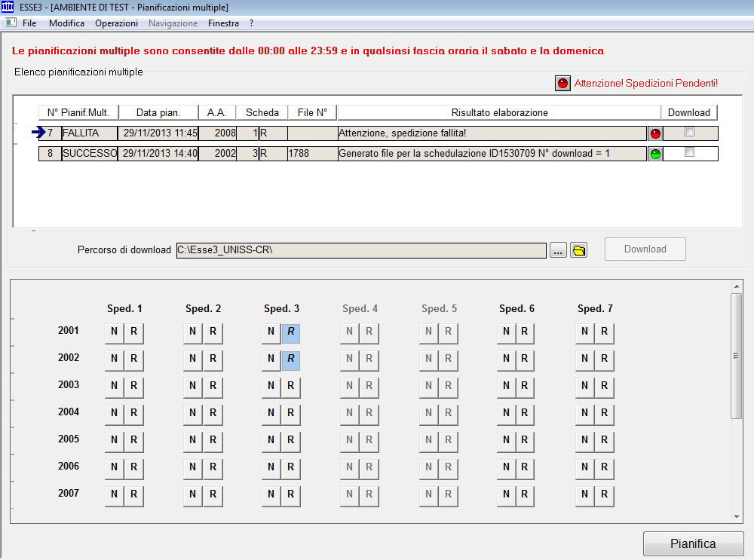Click the Download button
Viewport: 754px width, 560px height.
click(645, 249)
